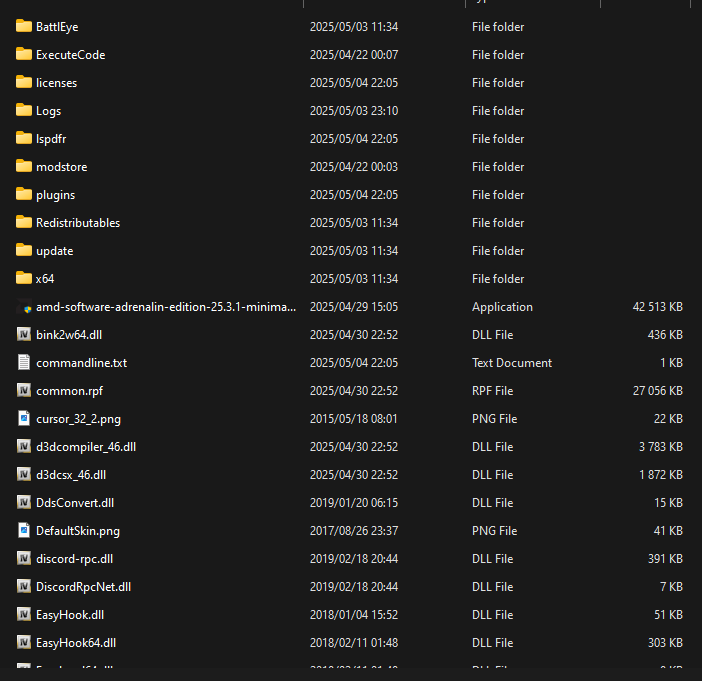702x681 pixels.
Task: Select the EasyHook.dll file name
Action: tap(70, 615)
